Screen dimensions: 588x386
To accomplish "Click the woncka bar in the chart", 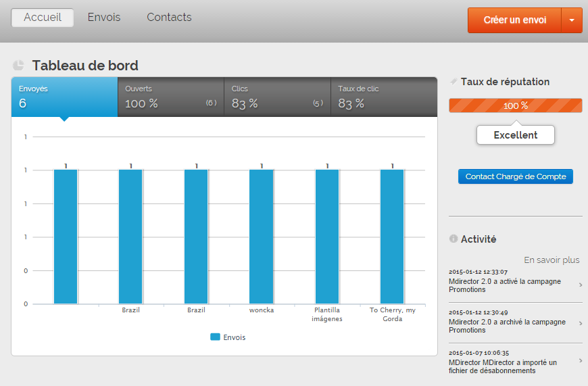I will (262, 237).
